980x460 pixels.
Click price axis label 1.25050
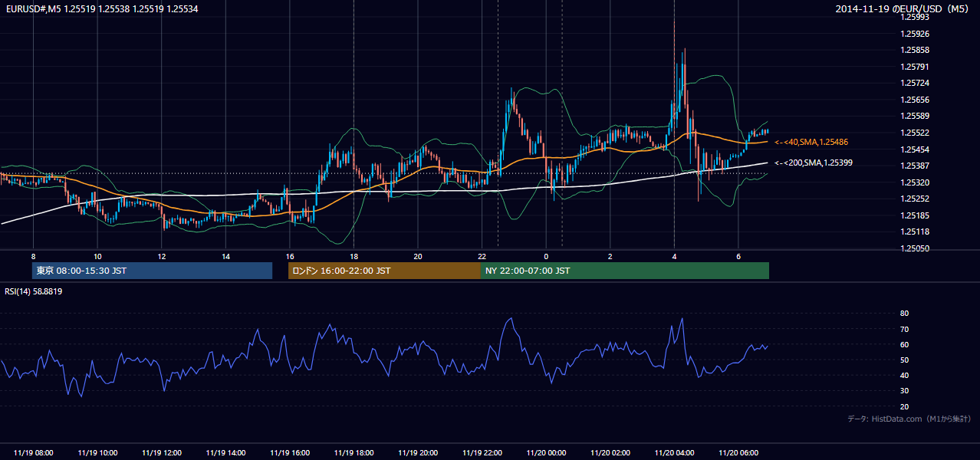pyautogui.click(x=915, y=248)
